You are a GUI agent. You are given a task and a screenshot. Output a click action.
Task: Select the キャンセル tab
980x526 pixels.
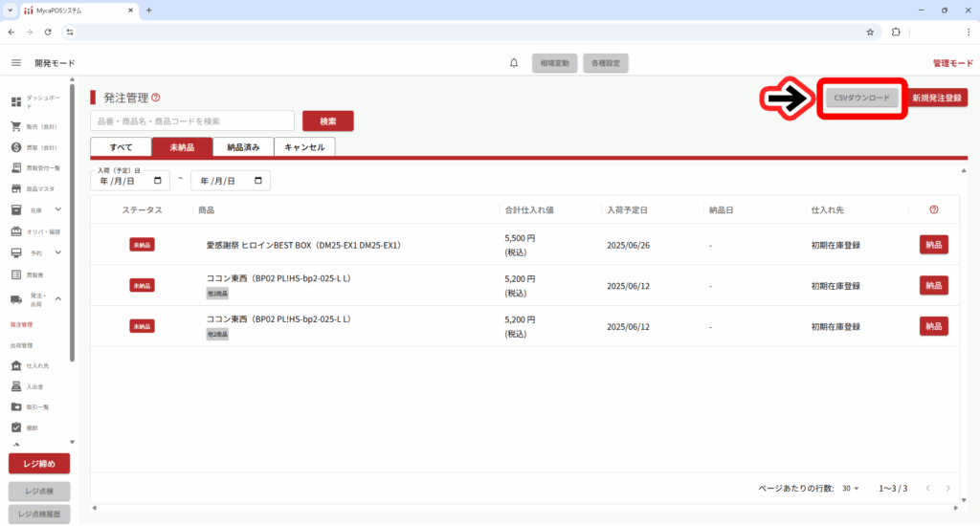(x=304, y=147)
